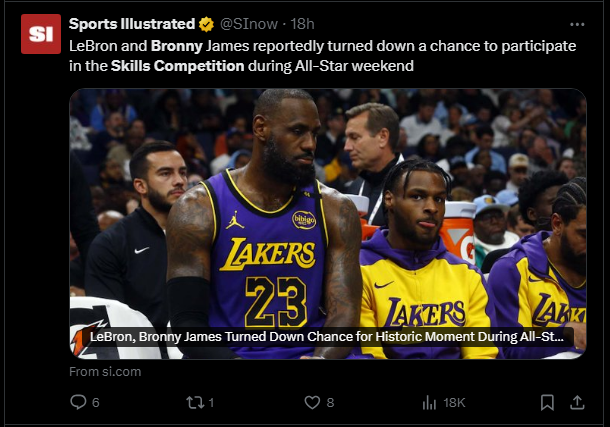Open the three-dot More options menu
Viewport: 610px width, 427px height.
[x=576, y=24]
